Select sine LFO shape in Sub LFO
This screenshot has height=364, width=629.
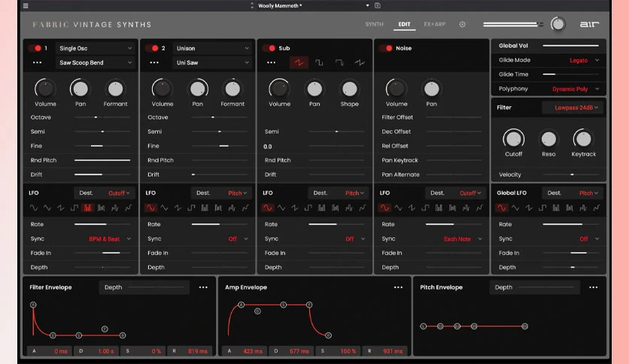[x=268, y=208]
